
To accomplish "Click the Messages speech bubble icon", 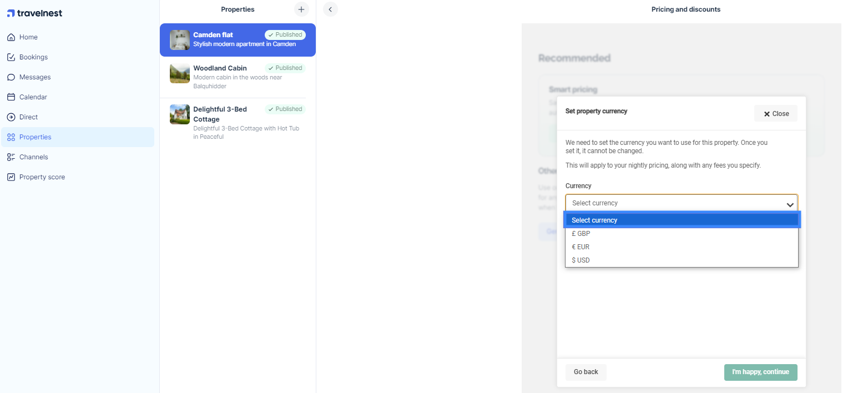I will click(11, 77).
